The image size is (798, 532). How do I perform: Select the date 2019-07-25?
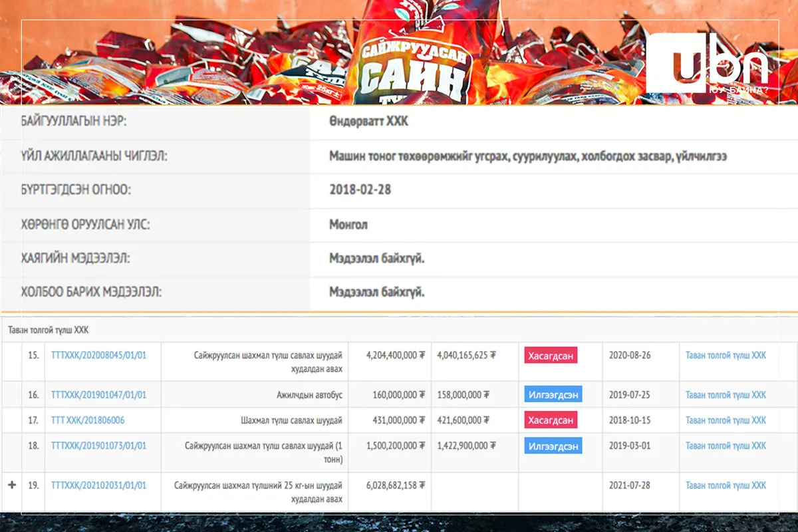630,395
